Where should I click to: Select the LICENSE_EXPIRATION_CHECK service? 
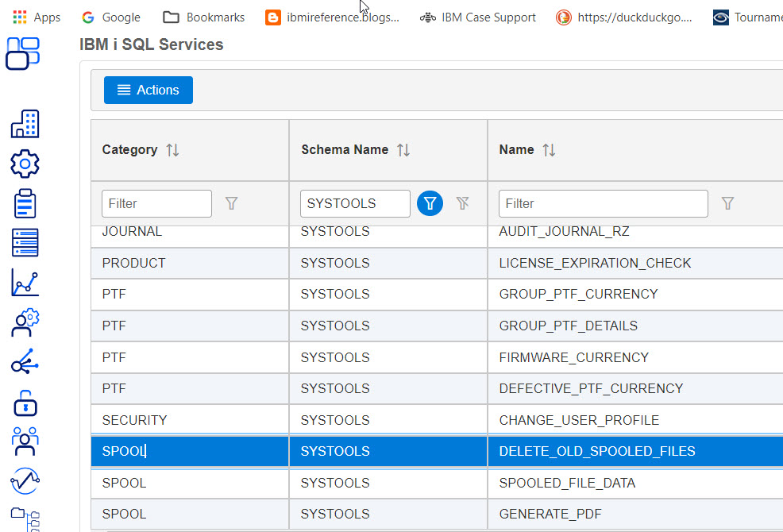[595, 264]
